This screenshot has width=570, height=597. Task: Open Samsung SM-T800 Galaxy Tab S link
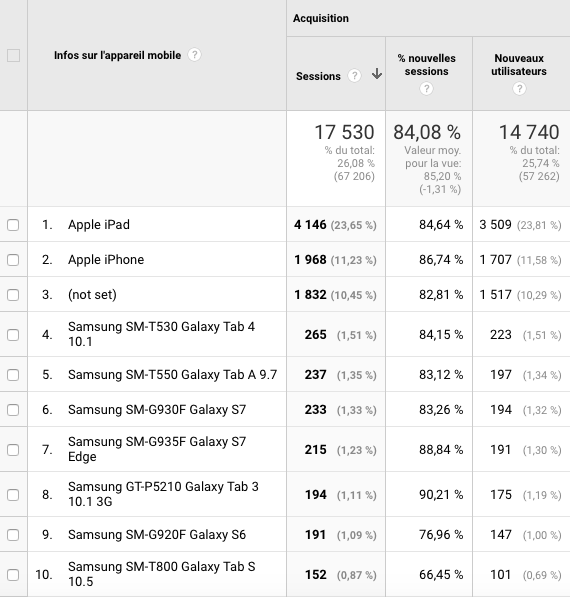[161, 574]
